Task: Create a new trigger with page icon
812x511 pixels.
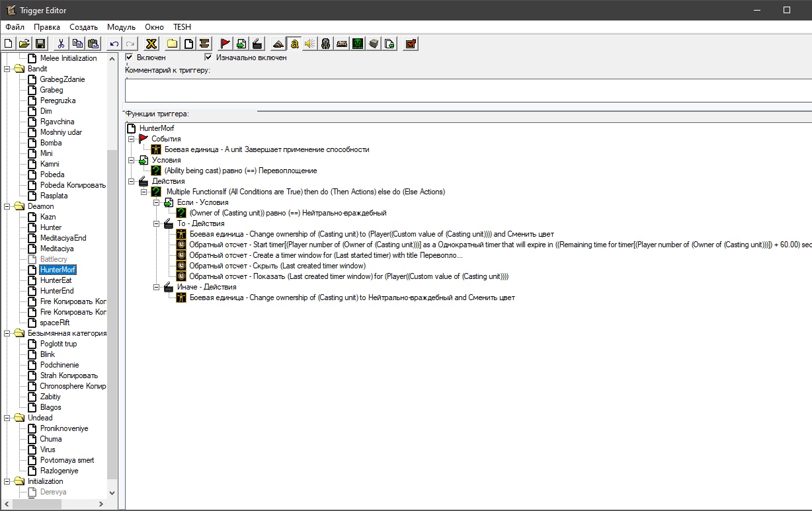Action: (x=188, y=44)
